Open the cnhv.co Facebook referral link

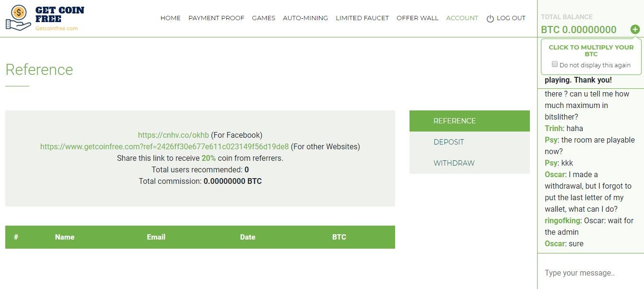pos(173,135)
